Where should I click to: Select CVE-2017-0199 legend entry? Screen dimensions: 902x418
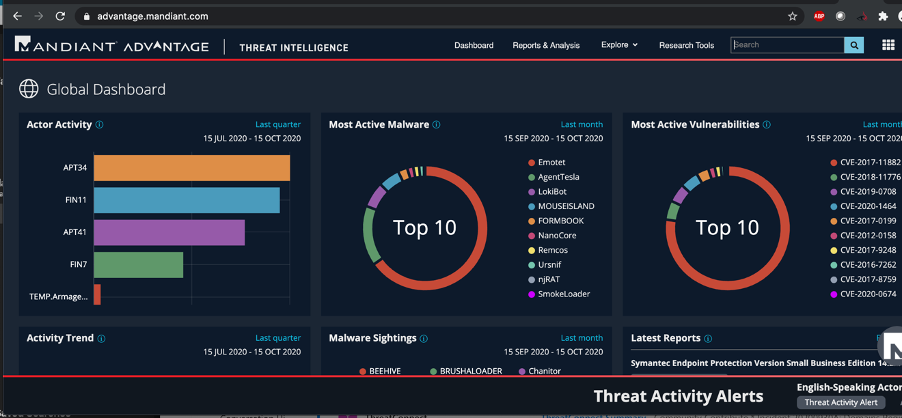pos(862,221)
